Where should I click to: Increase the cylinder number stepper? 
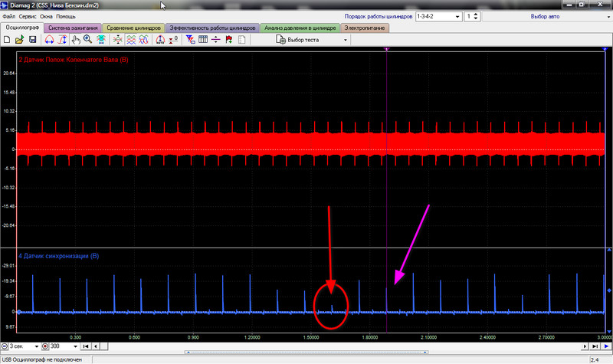[476, 15]
